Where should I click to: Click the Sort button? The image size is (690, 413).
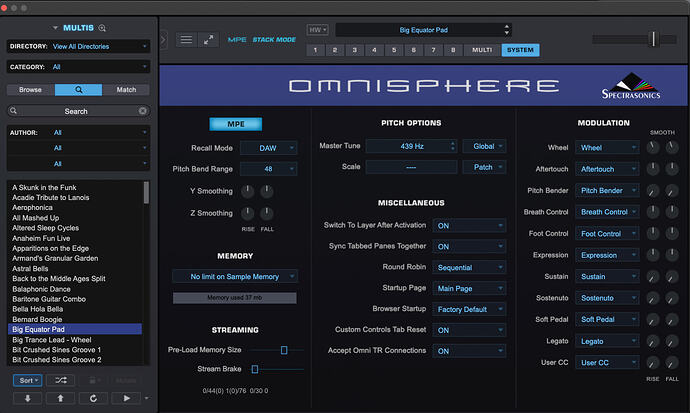click(x=28, y=380)
